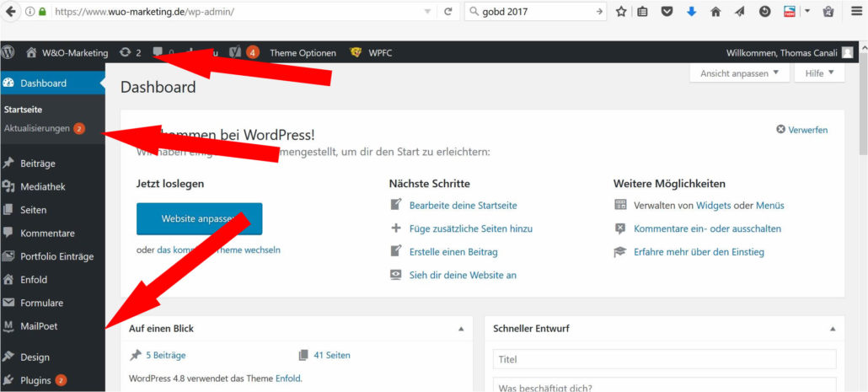Open URL bar history dropdown
Screen dimensions: 868x392
click(x=426, y=12)
